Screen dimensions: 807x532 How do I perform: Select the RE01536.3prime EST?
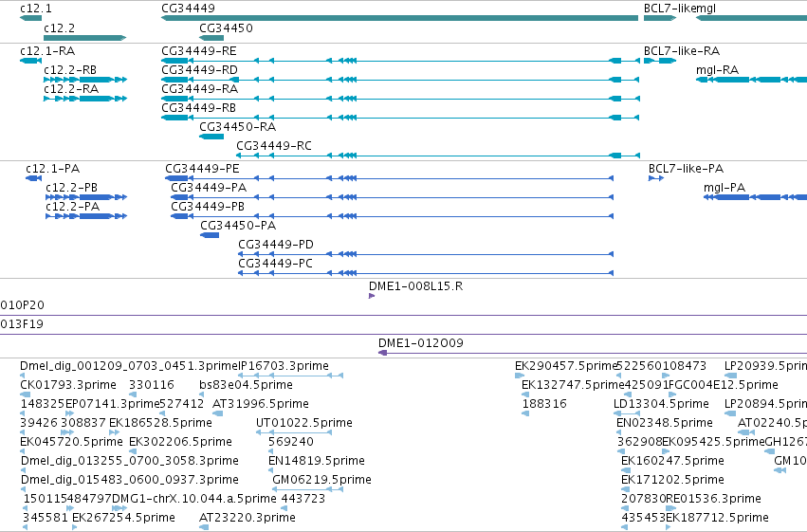pyautogui.click(x=671, y=508)
